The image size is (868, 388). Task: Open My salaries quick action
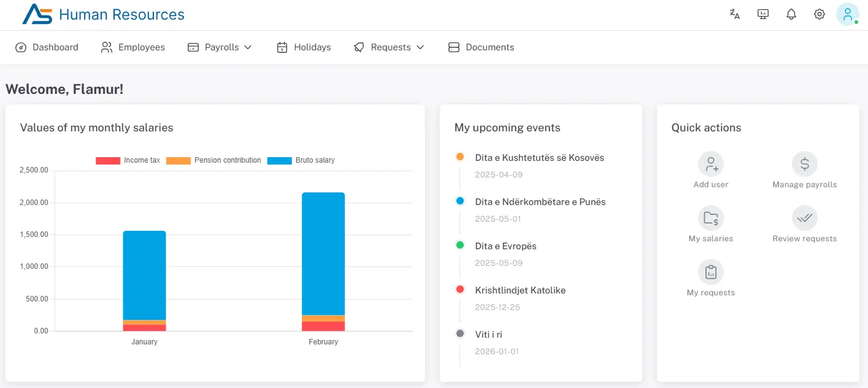[710, 219]
